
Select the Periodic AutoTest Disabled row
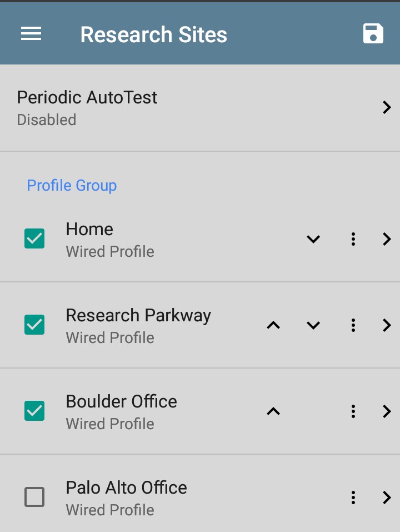pos(200,108)
